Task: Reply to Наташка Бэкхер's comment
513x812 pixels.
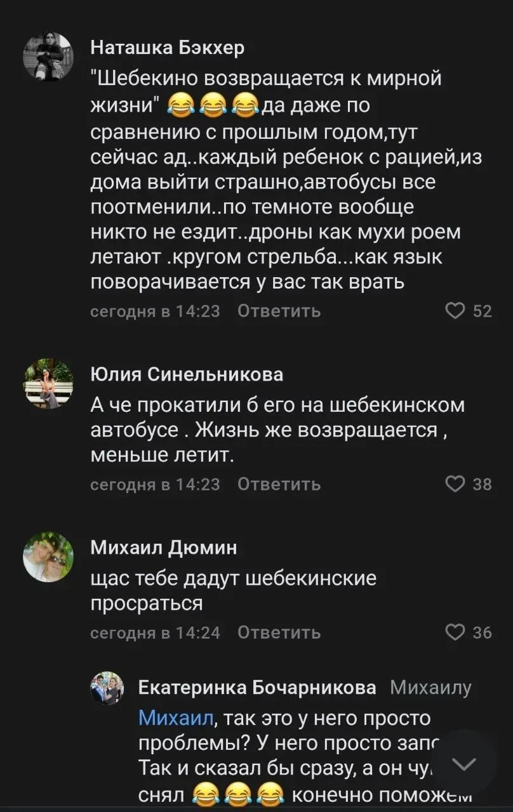Action: (279, 311)
